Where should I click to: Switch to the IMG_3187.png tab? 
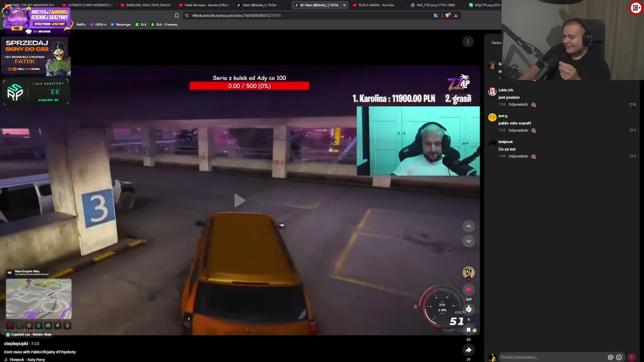[x=435, y=5]
